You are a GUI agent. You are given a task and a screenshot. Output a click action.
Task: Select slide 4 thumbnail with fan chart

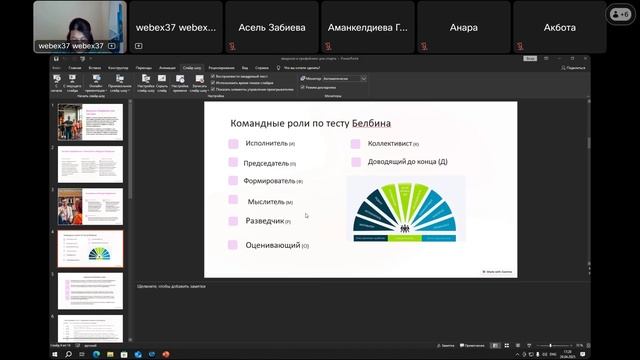[x=90, y=249]
